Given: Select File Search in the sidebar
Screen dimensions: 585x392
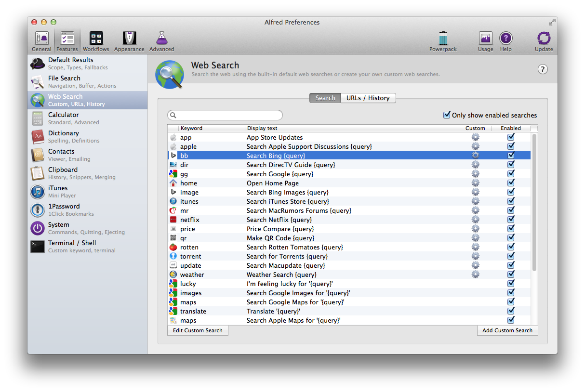Looking at the screenshot, I should [87, 82].
